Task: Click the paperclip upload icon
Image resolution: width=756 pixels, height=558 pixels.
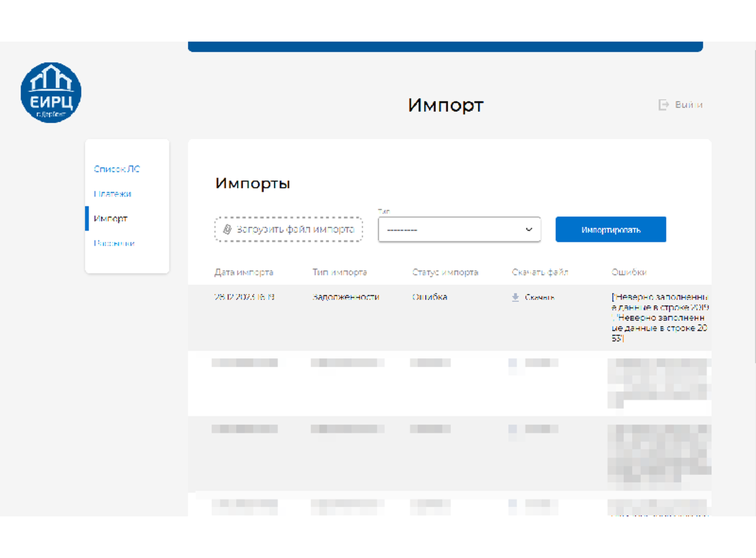Action: (x=227, y=229)
